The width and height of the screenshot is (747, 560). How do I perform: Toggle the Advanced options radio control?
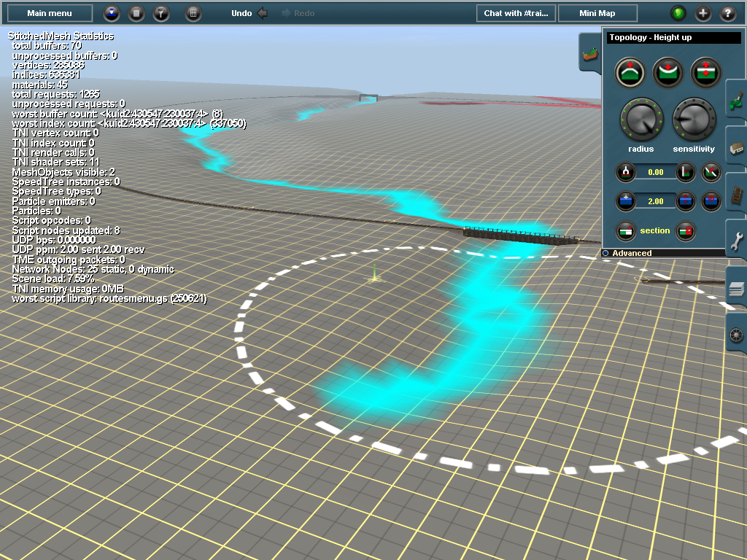(606, 253)
